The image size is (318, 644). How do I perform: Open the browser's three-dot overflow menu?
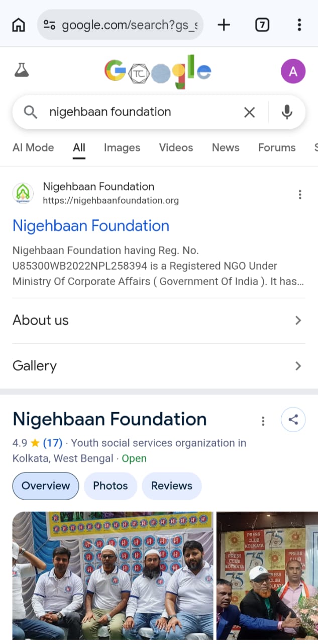click(299, 24)
